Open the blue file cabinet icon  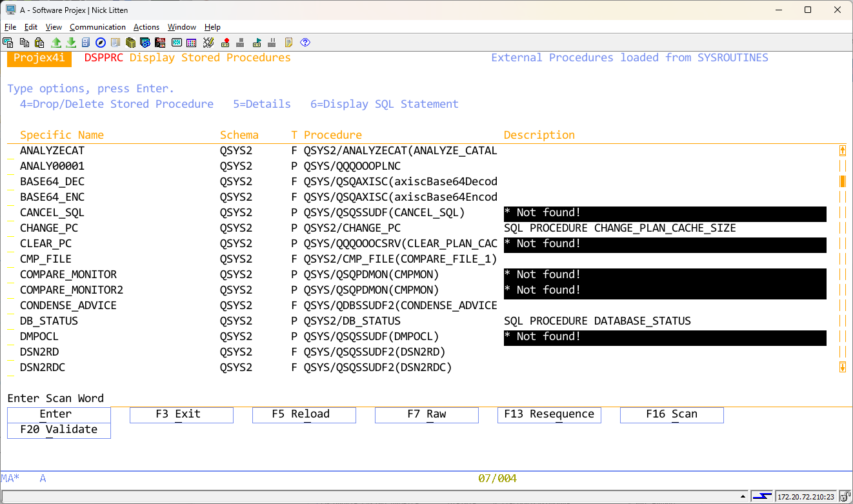85,43
